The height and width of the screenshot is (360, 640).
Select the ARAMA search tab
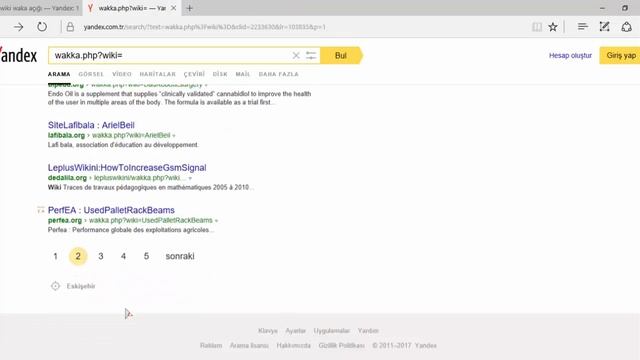tap(59, 74)
